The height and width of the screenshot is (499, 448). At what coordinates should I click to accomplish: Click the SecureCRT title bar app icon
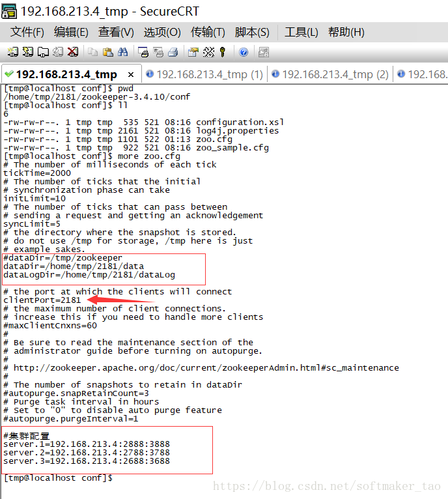(9, 11)
